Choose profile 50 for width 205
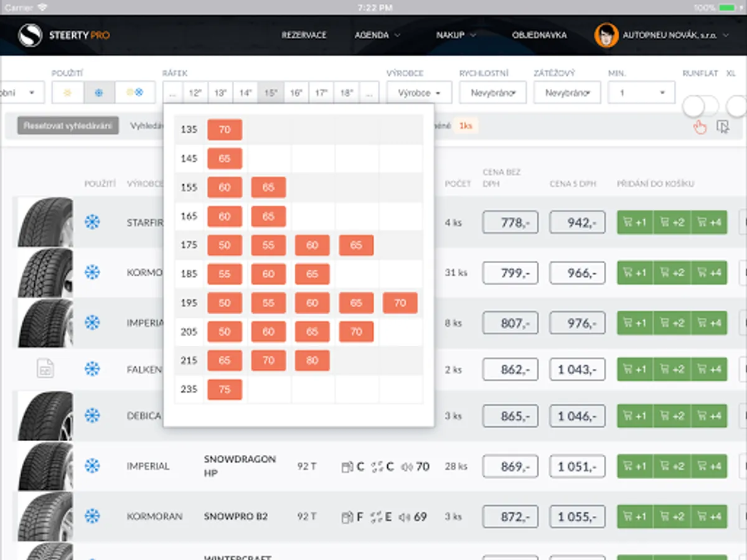Viewport: 747px width, 560px height. tap(225, 332)
